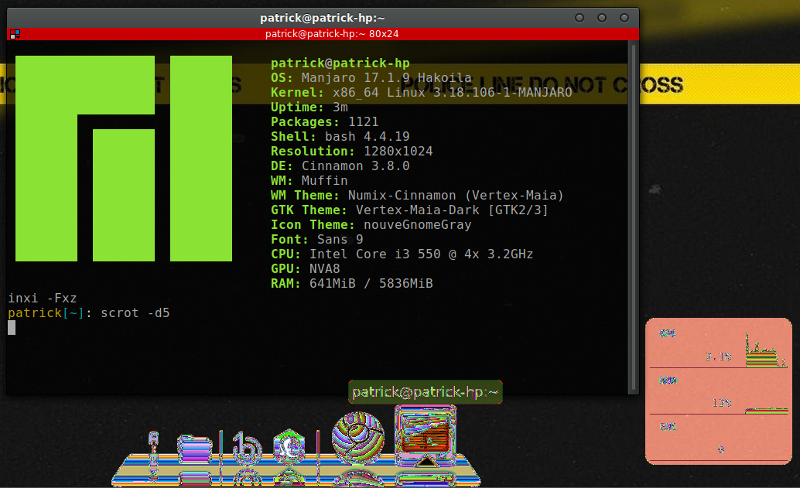
Task: Click the 'WM Theme: Numix-Cinnamon' line
Action: (417, 196)
